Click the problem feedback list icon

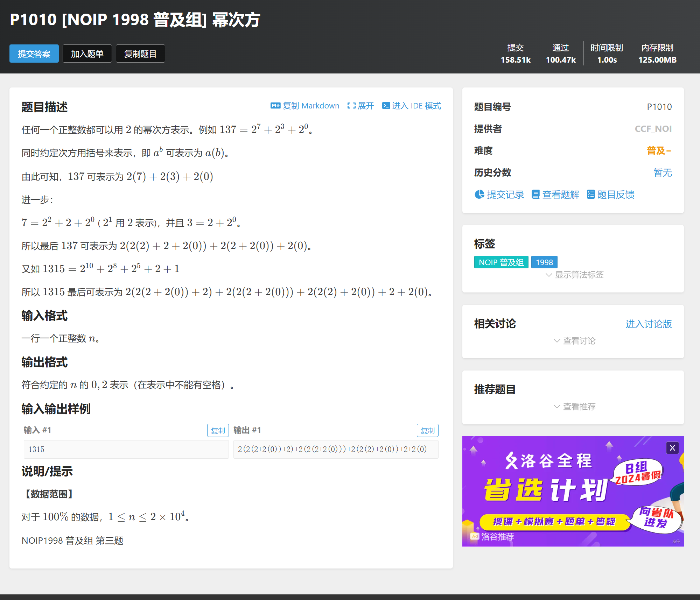[590, 195]
